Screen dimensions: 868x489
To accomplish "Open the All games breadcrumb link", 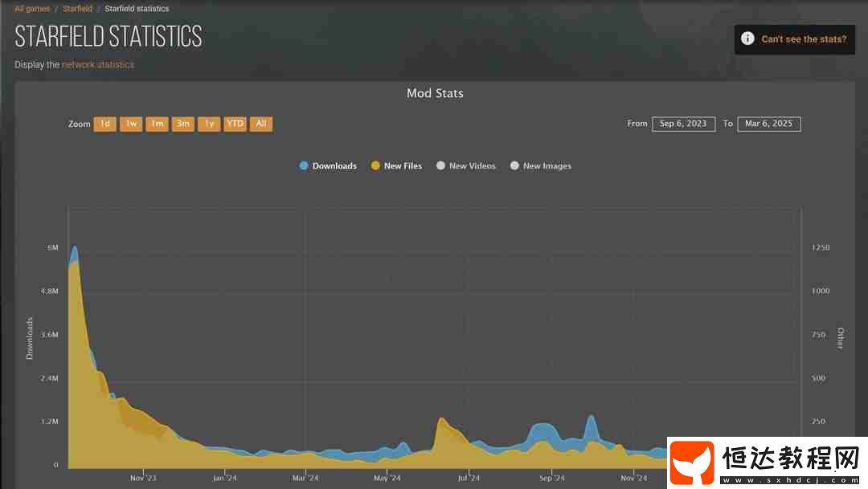I will tap(32, 9).
